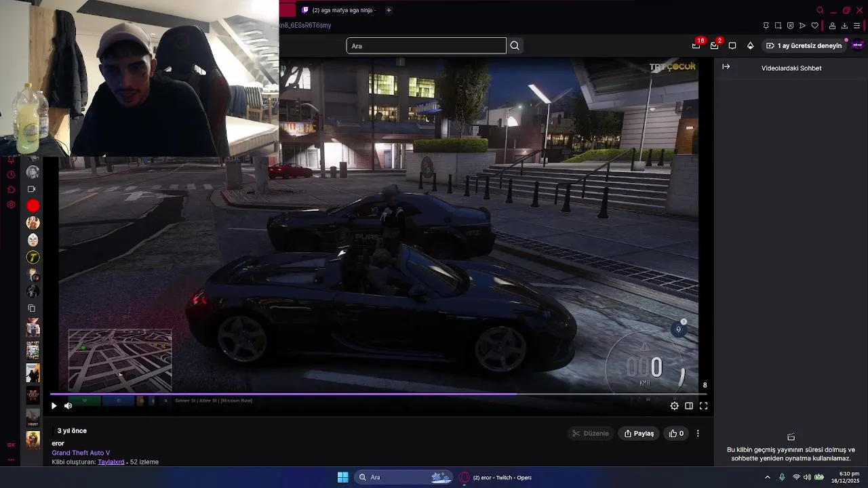
Task: Play the Twitch clip
Action: [54, 406]
